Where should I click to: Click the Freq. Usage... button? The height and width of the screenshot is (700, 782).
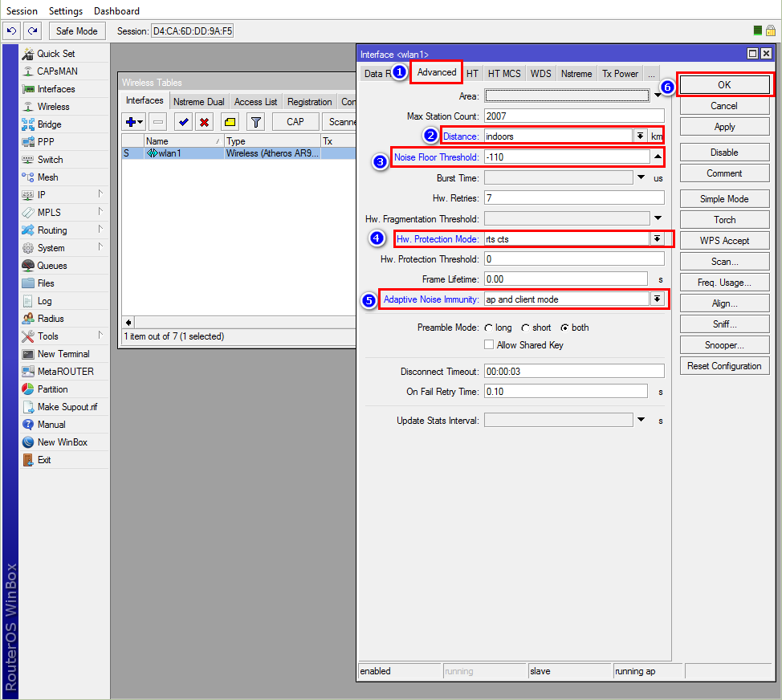725,283
